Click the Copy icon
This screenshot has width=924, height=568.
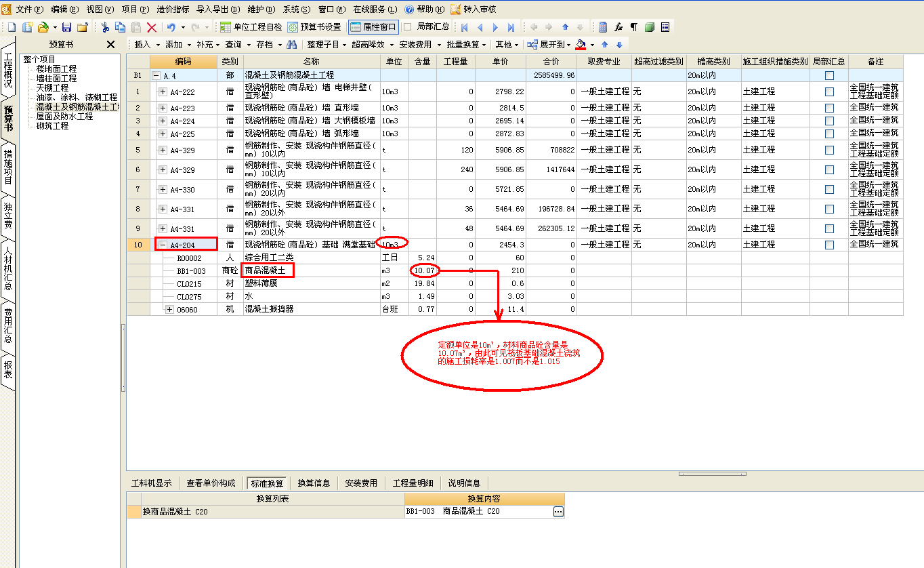coord(121,27)
